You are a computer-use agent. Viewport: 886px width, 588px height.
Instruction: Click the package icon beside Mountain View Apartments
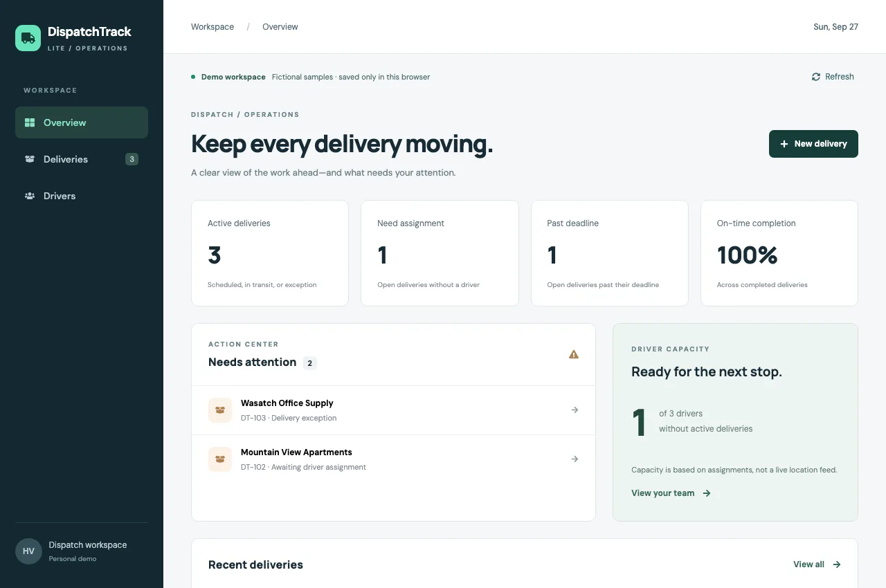(x=220, y=459)
